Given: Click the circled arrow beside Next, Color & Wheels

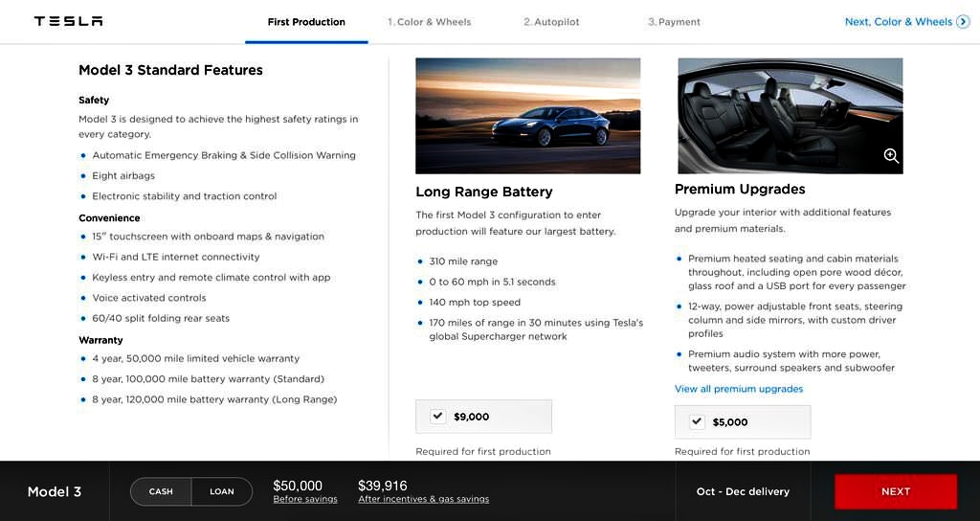Looking at the screenshot, I should pos(963,22).
